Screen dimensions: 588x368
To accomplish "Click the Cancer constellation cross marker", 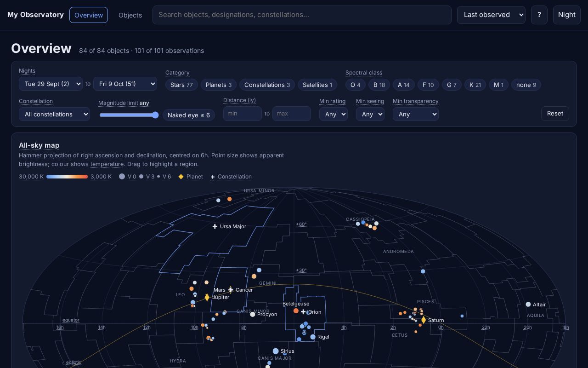I will (231, 290).
